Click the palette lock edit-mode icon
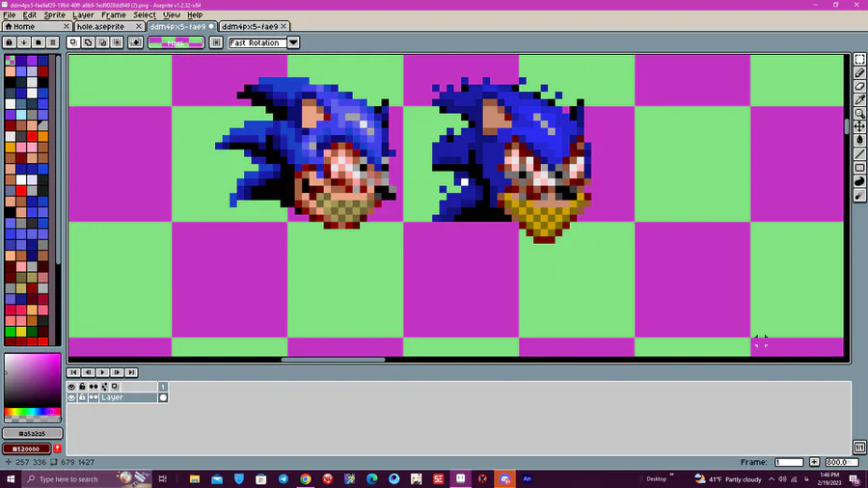868x488 pixels. [x=10, y=42]
